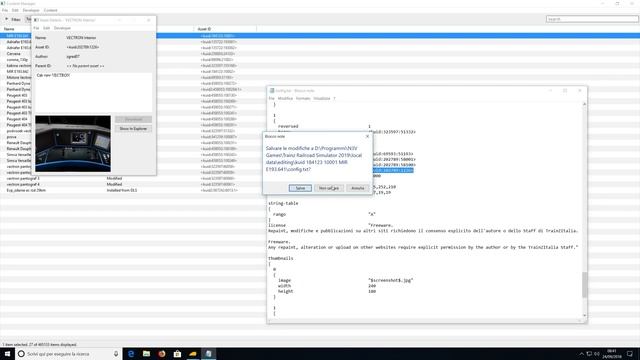Screen dimensions: 640x360
Task: Open Microsoft Store from the taskbar
Action: click(x=177, y=353)
